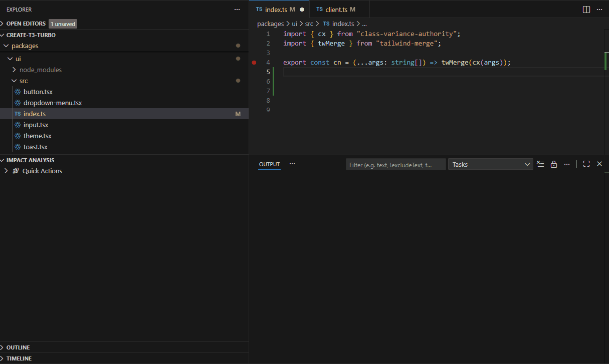Close the output panel
The image size is (609, 364).
(x=599, y=164)
